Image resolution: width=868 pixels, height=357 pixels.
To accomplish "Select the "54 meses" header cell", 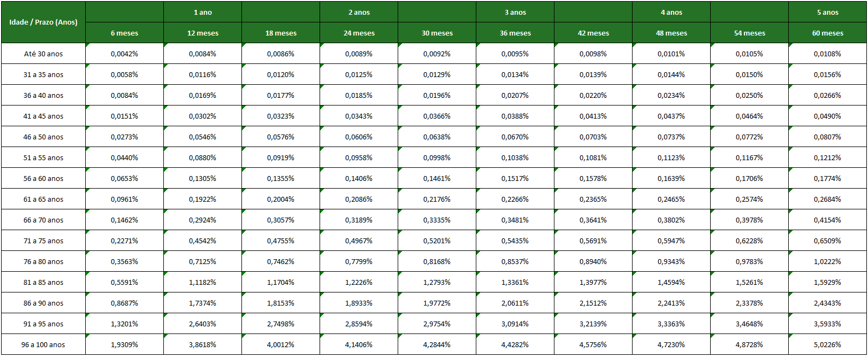I will [749, 33].
